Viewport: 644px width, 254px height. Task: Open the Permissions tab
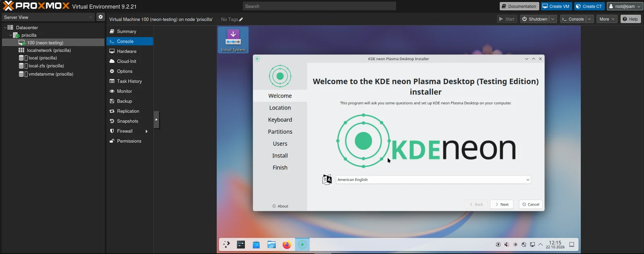tap(130, 141)
